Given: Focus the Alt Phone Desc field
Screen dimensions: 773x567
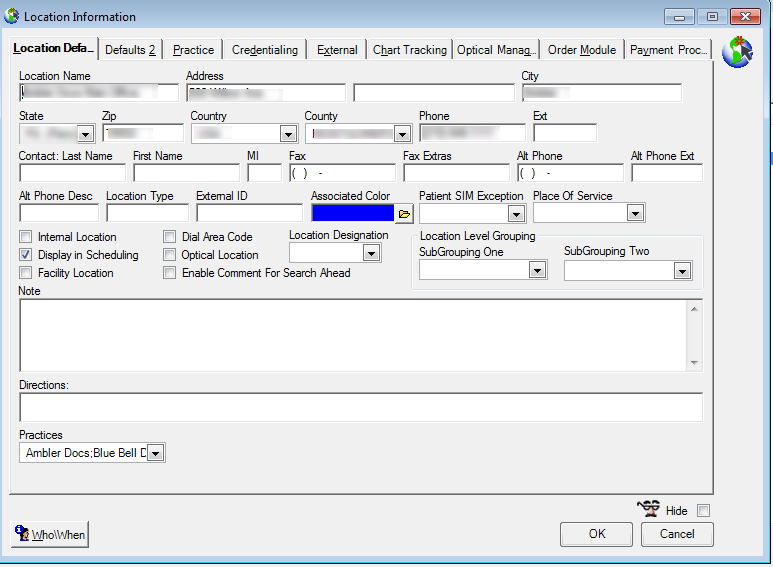Looking at the screenshot, I should pyautogui.click(x=59, y=213).
